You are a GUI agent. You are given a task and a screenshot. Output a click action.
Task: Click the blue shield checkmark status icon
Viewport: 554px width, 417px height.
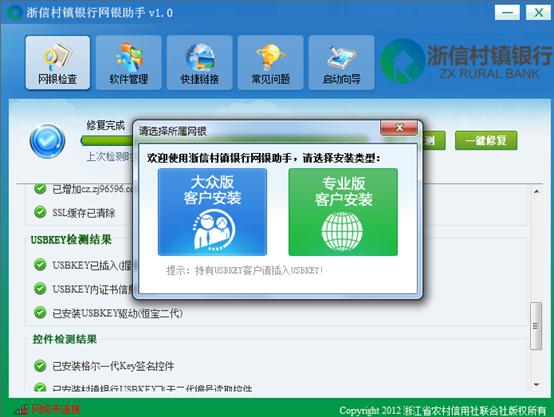pyautogui.click(x=47, y=141)
